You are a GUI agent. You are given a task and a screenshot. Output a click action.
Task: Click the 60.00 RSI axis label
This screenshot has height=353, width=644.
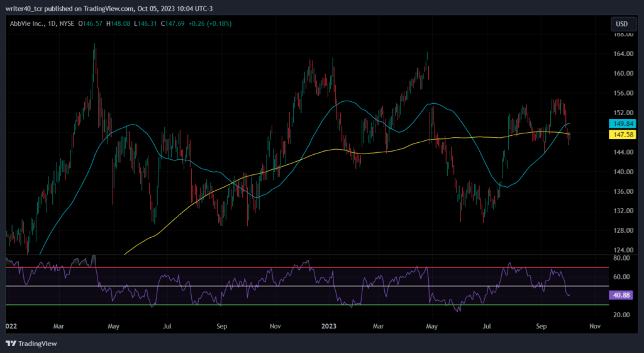621,277
